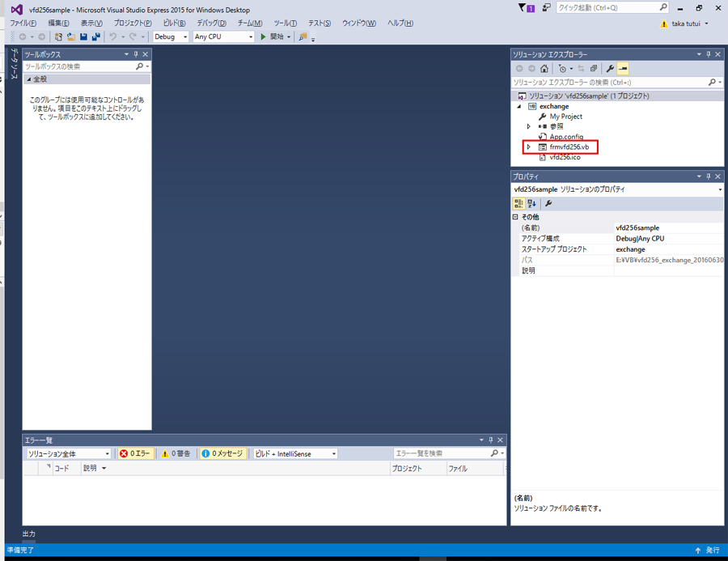Viewport: 728px width, 561px height.
Task: Select App.config in Solution Explorer
Action: pos(566,137)
